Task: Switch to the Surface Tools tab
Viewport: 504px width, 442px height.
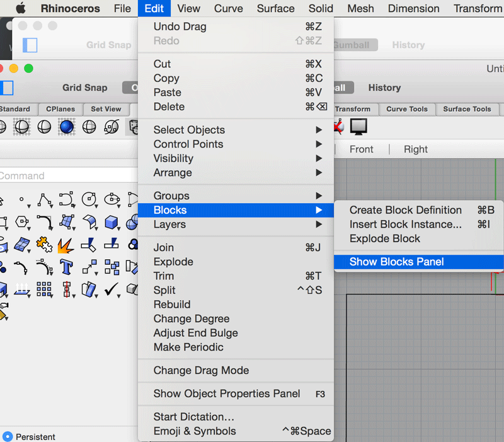Action: point(467,109)
